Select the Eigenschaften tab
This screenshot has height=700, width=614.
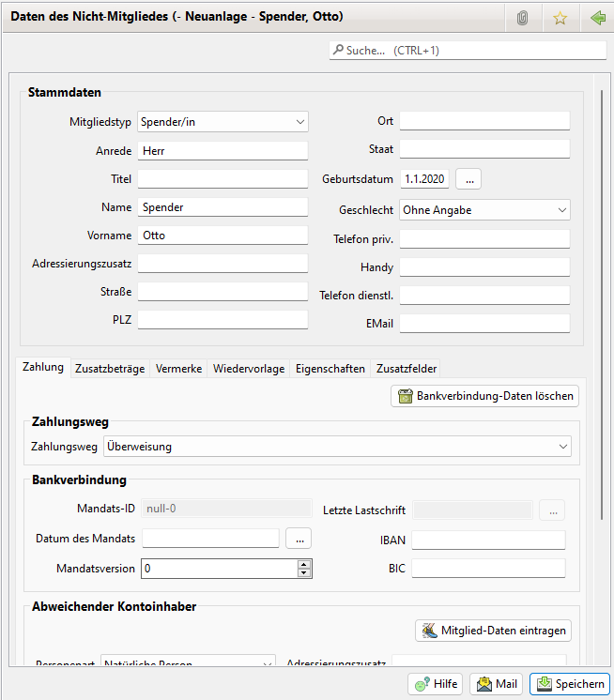[330, 369]
